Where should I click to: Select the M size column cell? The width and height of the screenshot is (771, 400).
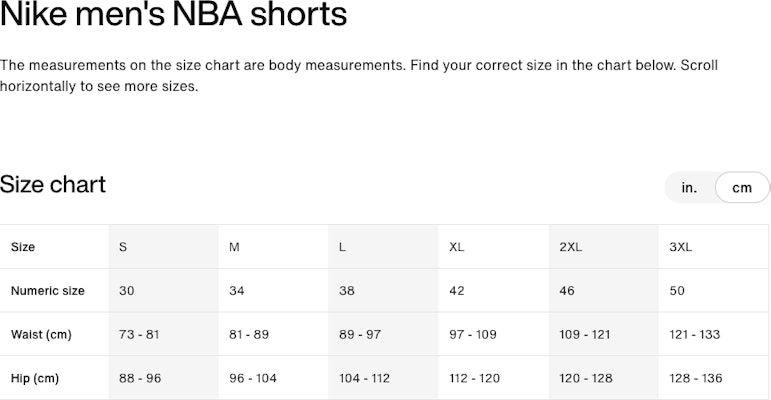click(x=234, y=247)
